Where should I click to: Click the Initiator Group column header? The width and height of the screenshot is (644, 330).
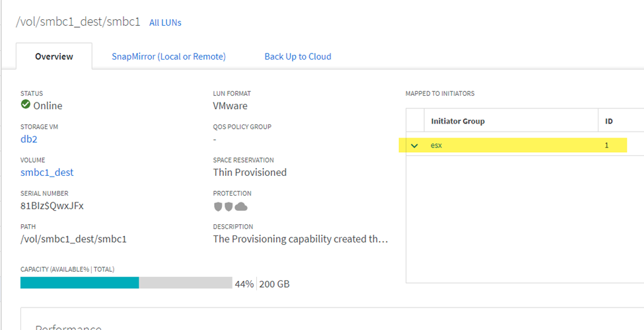click(458, 121)
